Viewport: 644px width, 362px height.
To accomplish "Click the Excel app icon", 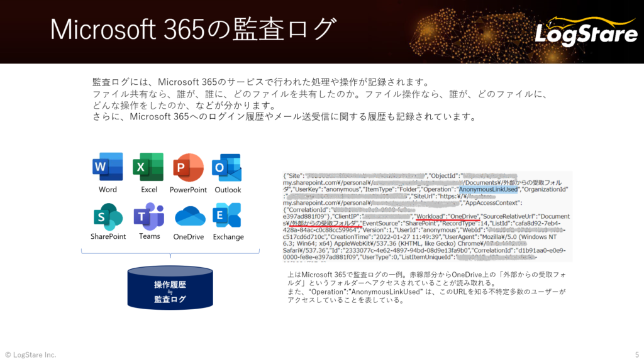I will click(148, 167).
